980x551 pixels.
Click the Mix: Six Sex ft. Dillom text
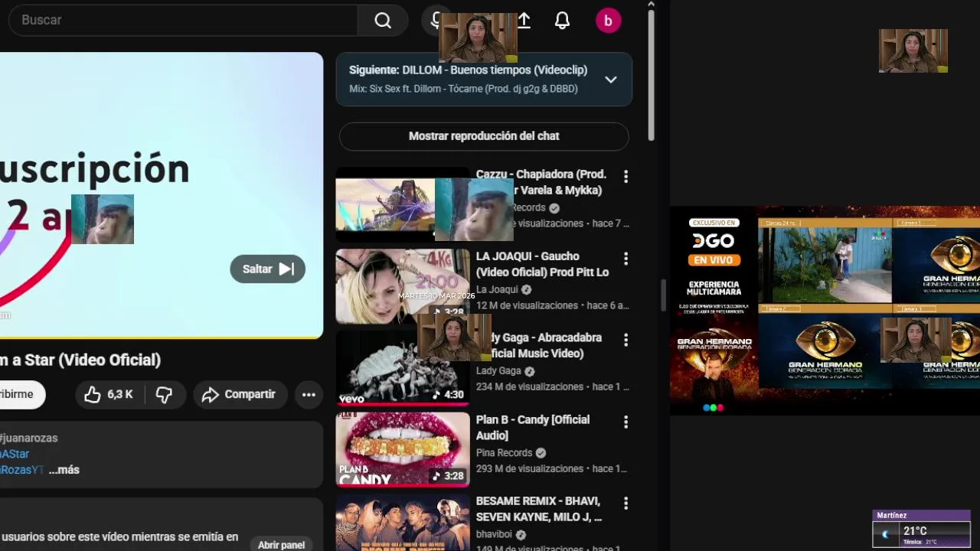pos(463,89)
